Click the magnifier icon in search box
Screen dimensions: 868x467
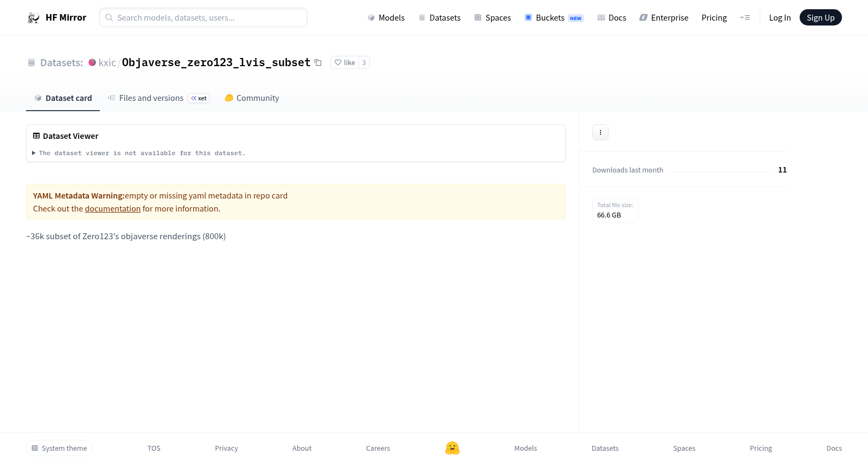click(x=109, y=17)
